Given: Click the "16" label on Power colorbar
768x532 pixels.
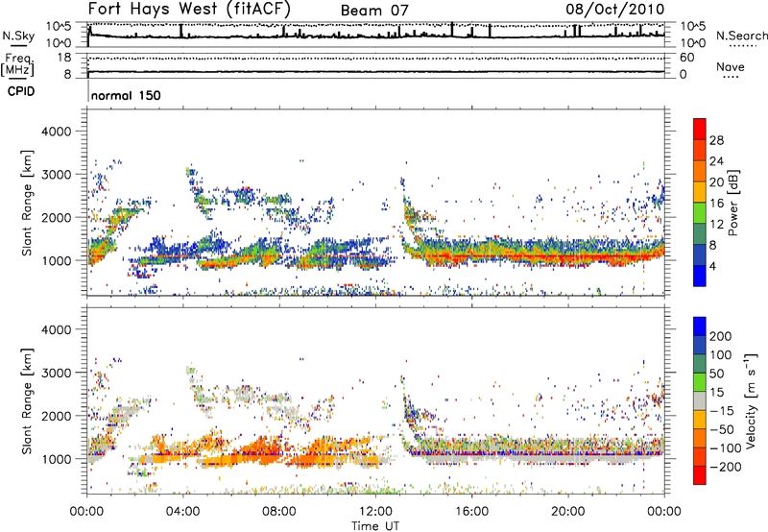Looking at the screenshot, I should 716,204.
